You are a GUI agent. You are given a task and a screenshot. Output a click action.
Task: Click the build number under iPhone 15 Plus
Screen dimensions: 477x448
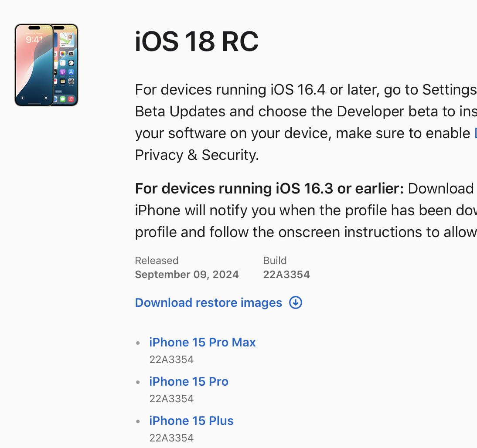[x=171, y=438]
